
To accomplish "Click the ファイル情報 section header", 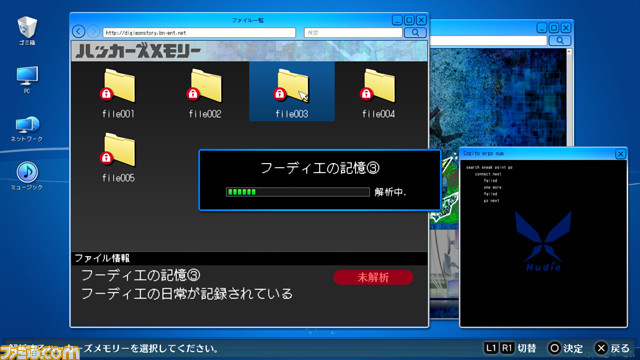I will click(102, 258).
